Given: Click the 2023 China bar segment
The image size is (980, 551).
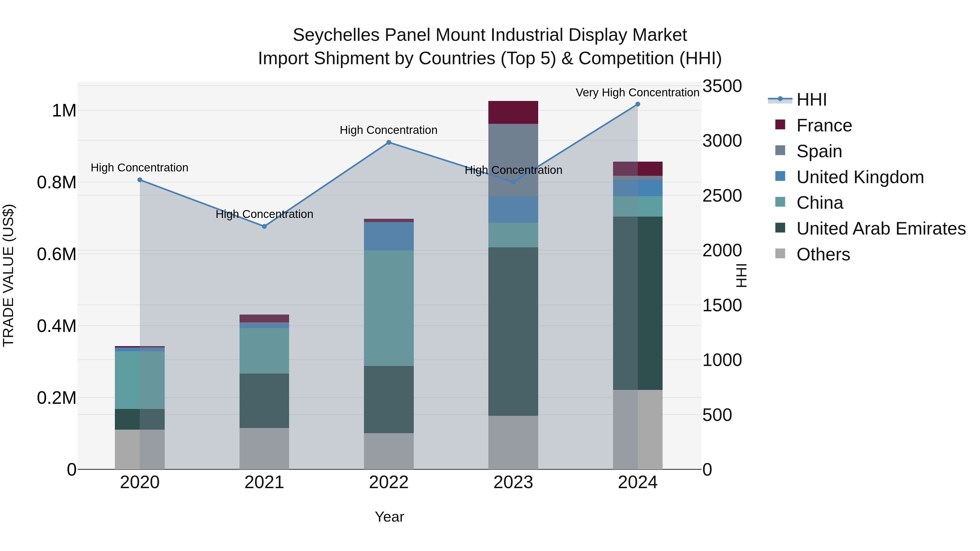Looking at the screenshot, I should [513, 235].
